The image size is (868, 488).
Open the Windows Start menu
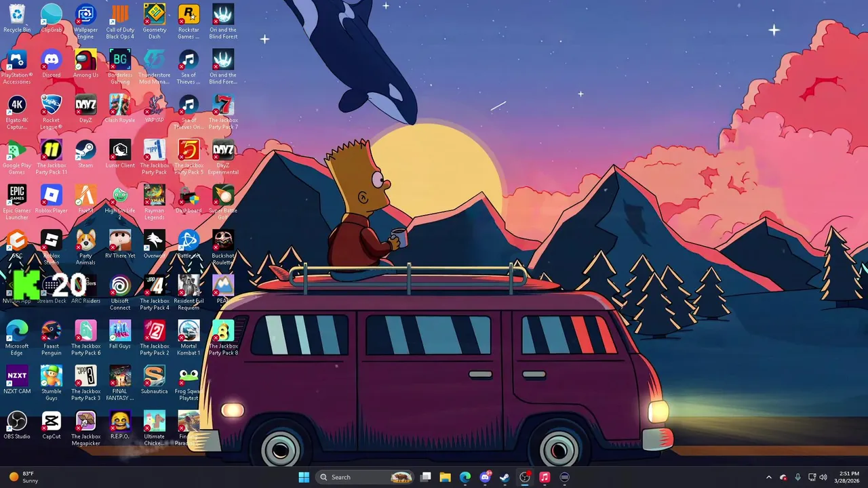(x=304, y=477)
